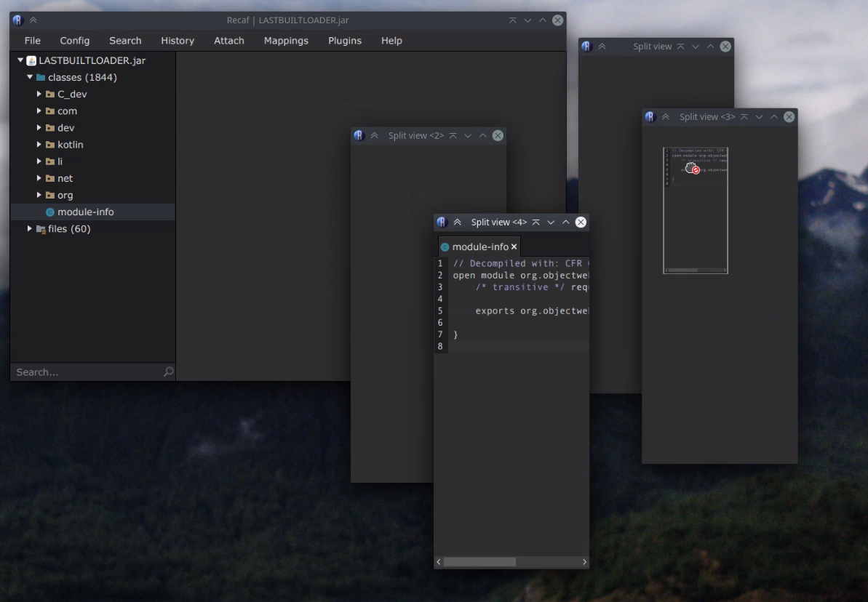Image resolution: width=868 pixels, height=602 pixels.
Task: Click scroll-left arrow in Split view <4> editor
Action: click(x=439, y=561)
